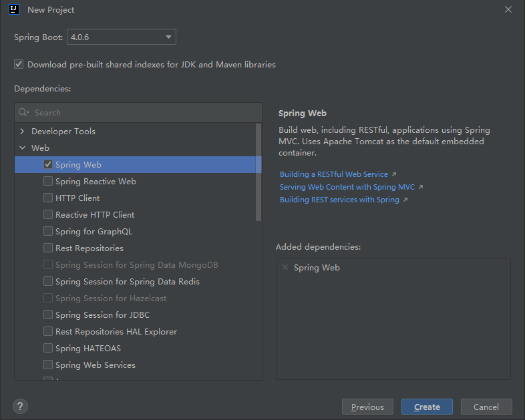Click arrow icon beside Serving Web Content link
The width and height of the screenshot is (525, 420).
pos(421,187)
